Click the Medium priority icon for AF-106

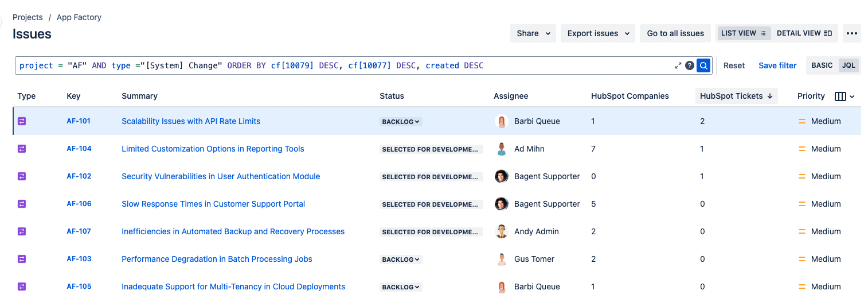click(x=802, y=204)
